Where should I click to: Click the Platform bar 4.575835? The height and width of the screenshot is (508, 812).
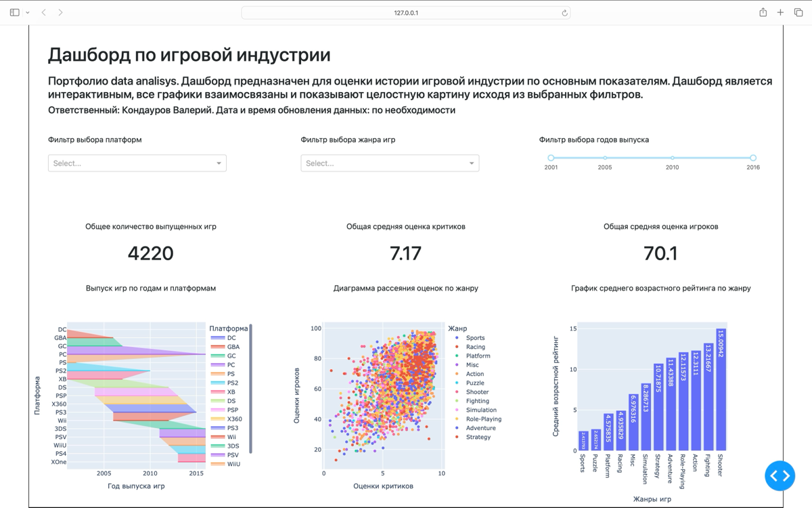pyautogui.click(x=608, y=432)
